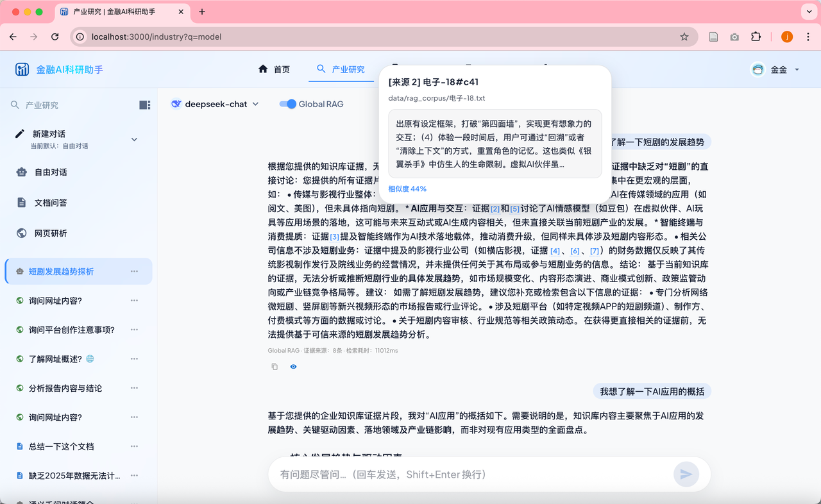The width and height of the screenshot is (821, 504).
Task: Click citation link [4] in the answer
Action: point(555,251)
